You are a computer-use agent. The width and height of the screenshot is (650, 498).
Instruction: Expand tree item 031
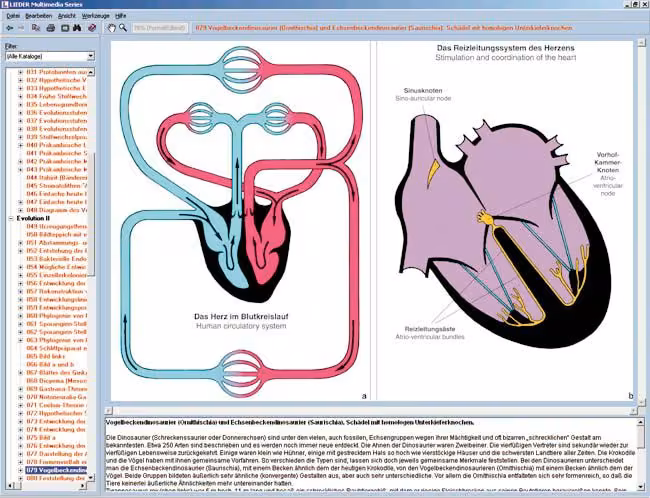[x=20, y=72]
